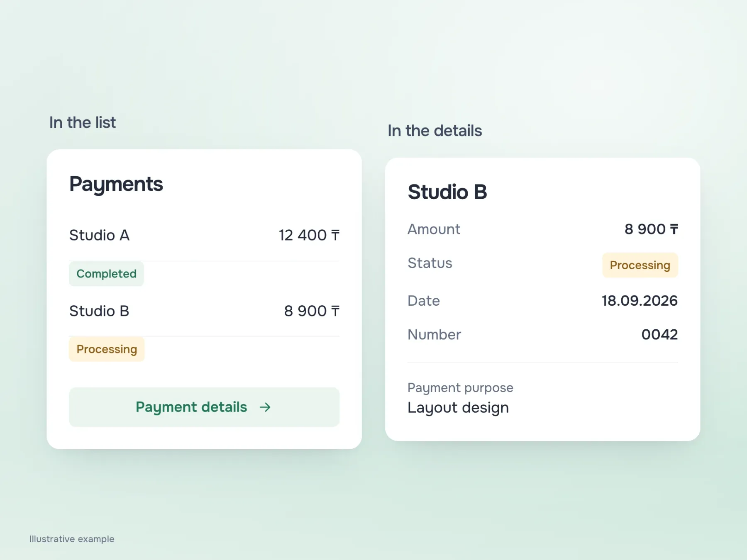Click the date value 18.09.2026
The height and width of the screenshot is (560, 747).
pos(640,300)
